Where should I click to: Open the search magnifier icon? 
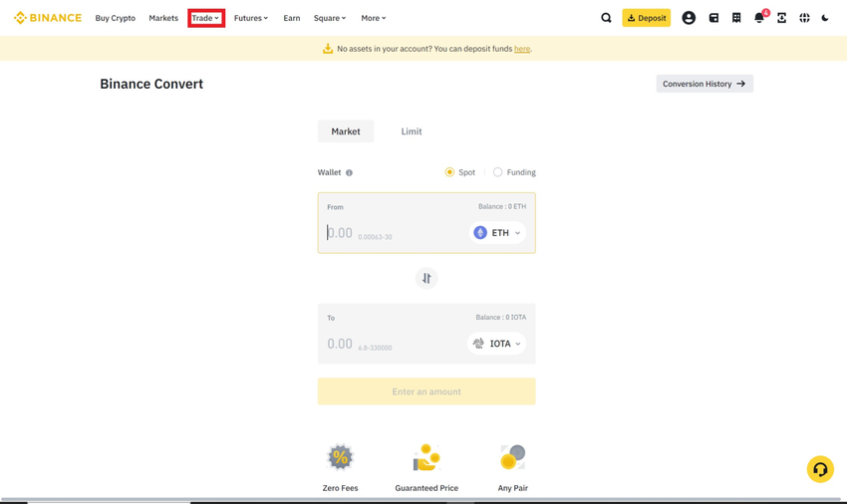pos(606,18)
